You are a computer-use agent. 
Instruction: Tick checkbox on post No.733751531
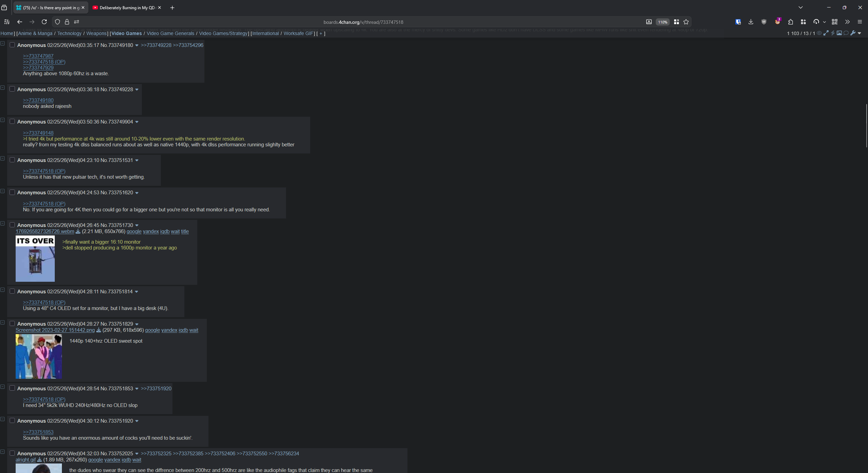12,160
